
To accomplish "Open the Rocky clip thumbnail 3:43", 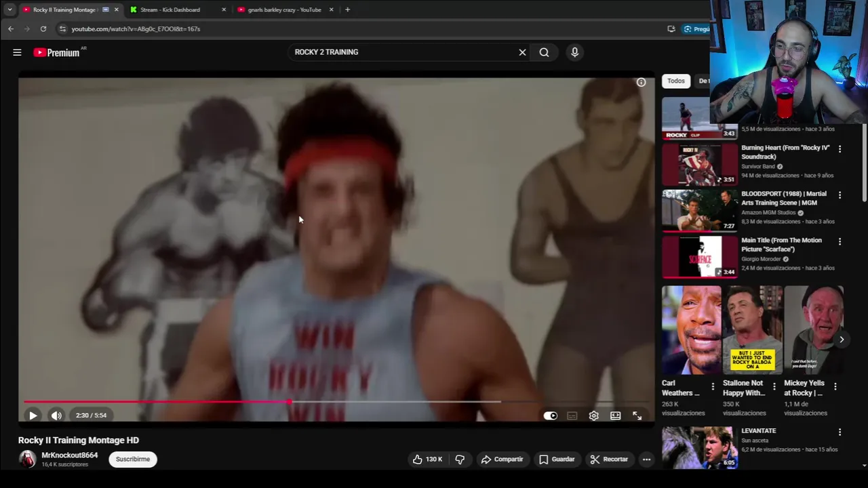I will click(x=699, y=118).
